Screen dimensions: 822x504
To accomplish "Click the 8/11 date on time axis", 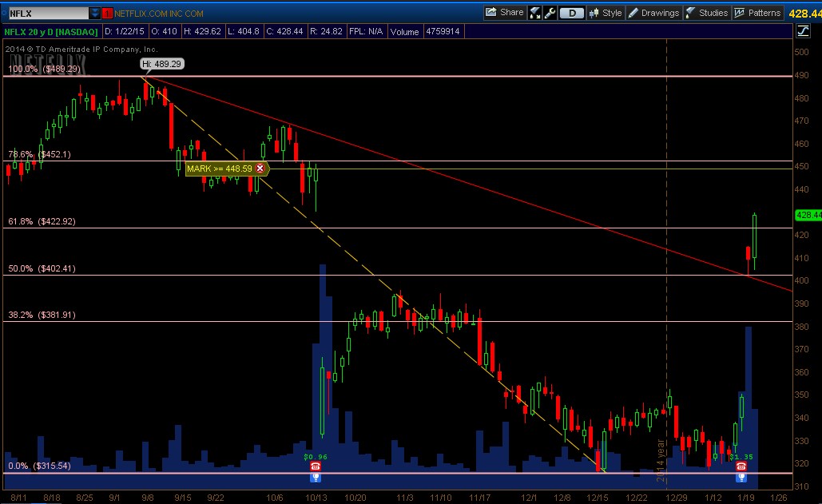I will (19, 497).
